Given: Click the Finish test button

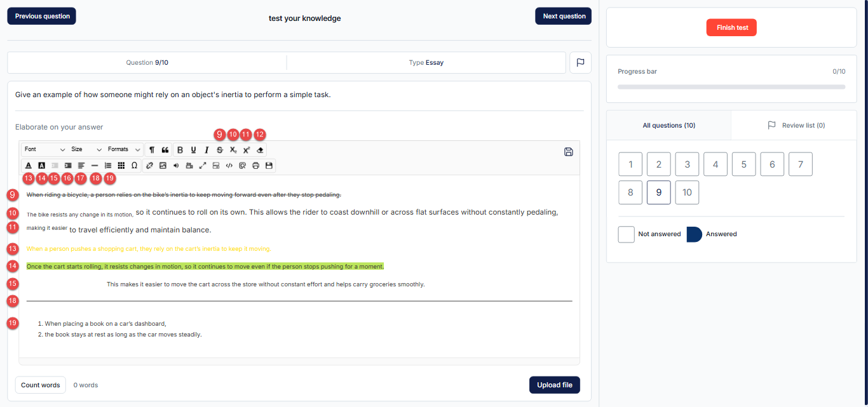Looking at the screenshot, I should coord(731,28).
